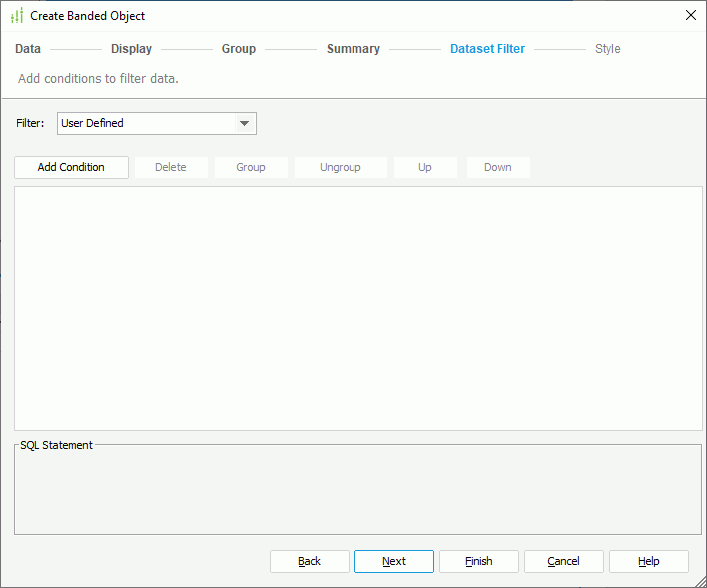Jump to the Summary step
Image resolution: width=707 pixels, height=588 pixels.
click(353, 49)
